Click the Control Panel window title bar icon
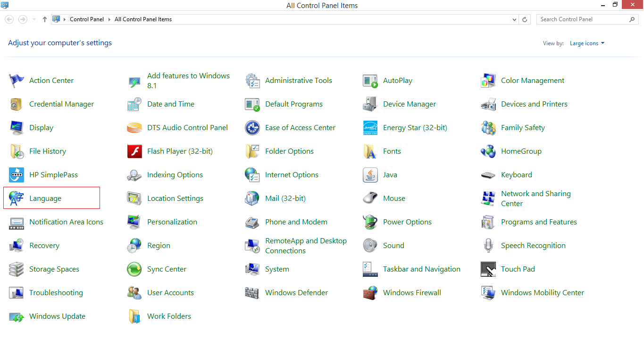The image size is (644, 348). pos(5,5)
